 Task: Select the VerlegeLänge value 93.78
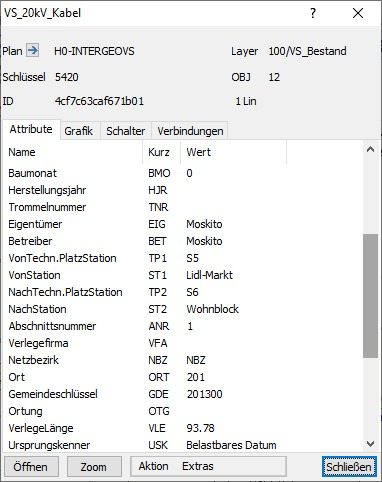[200, 428]
